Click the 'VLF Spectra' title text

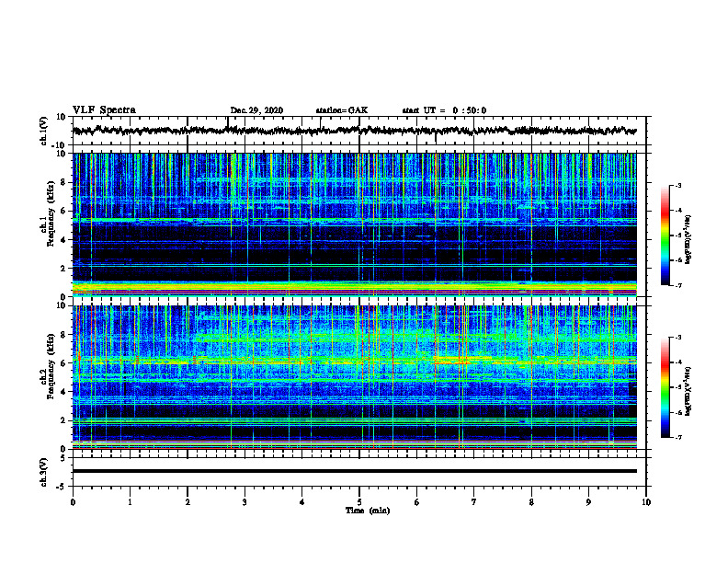[x=104, y=110]
